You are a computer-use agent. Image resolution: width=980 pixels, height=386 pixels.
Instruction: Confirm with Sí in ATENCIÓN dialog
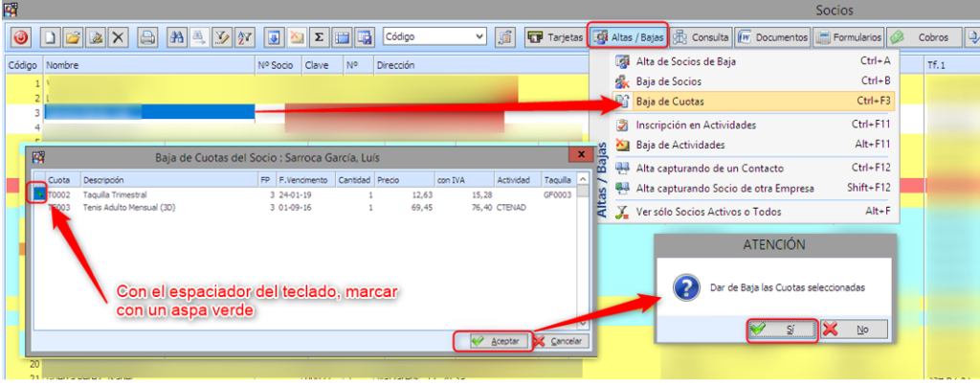[x=781, y=329]
